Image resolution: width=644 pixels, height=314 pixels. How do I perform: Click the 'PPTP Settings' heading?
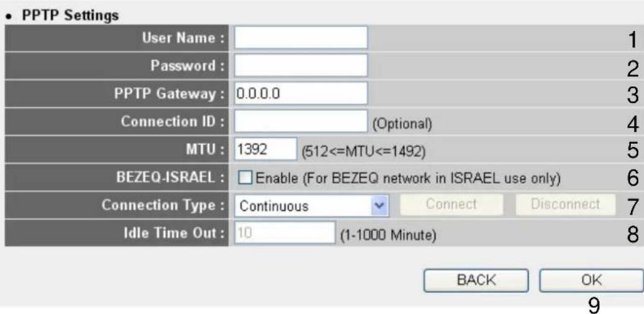pos(70,16)
